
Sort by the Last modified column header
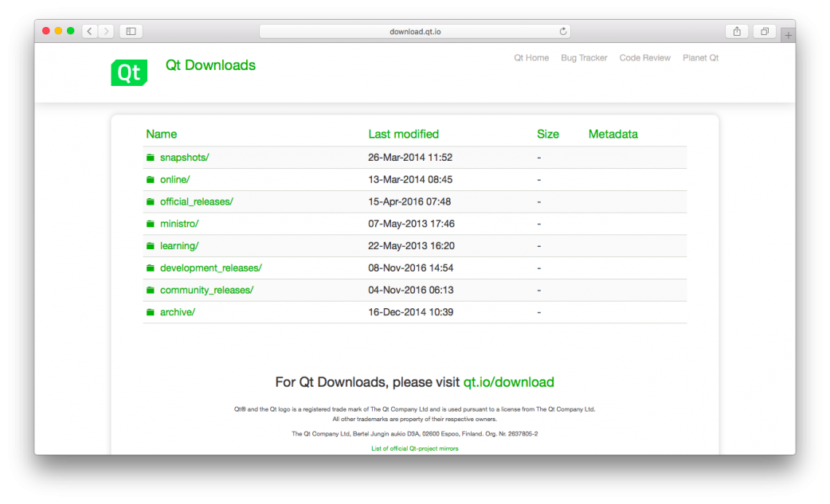[403, 134]
